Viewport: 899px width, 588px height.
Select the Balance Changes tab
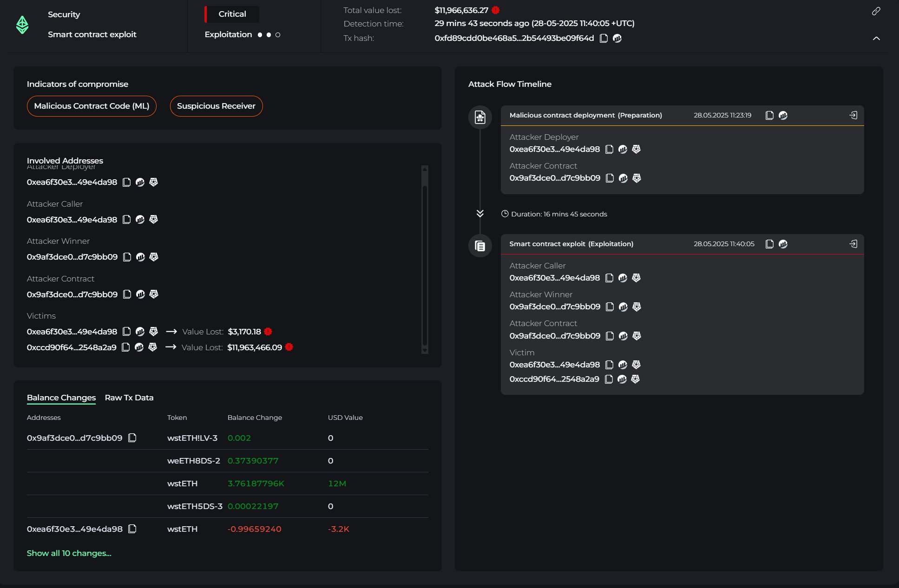coord(61,398)
